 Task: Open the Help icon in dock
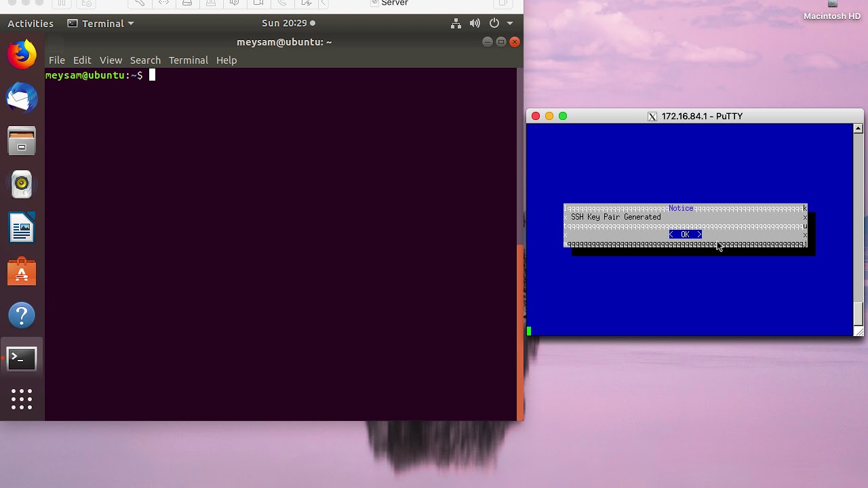coord(22,315)
